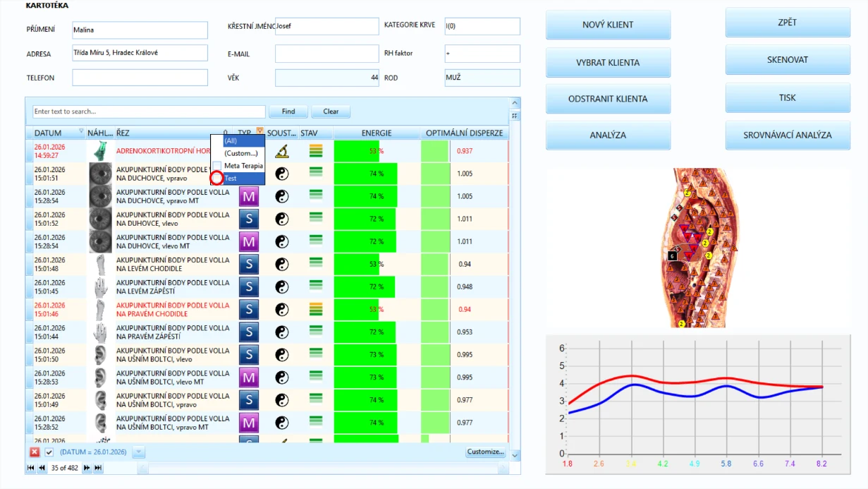Click the blue S icon for DUHOVCE, vlevo 15:01:52
Screen dimensions: 868x489
point(248,219)
